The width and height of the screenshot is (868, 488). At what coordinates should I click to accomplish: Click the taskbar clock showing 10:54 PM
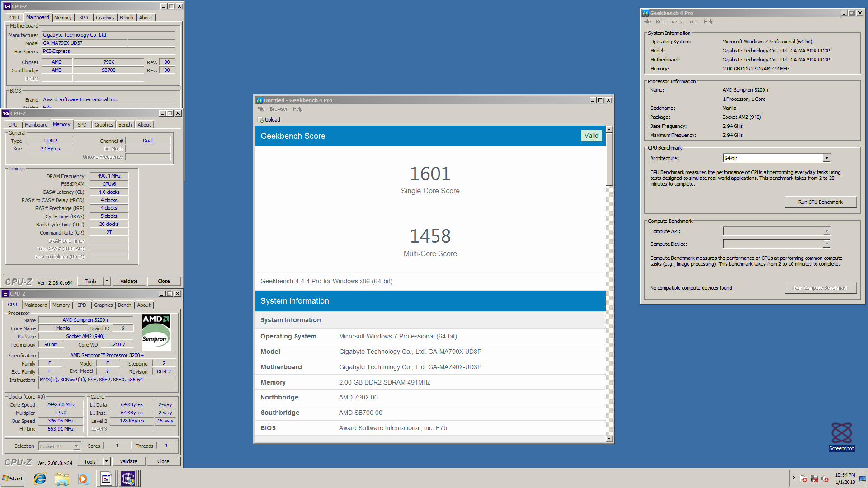(x=845, y=479)
